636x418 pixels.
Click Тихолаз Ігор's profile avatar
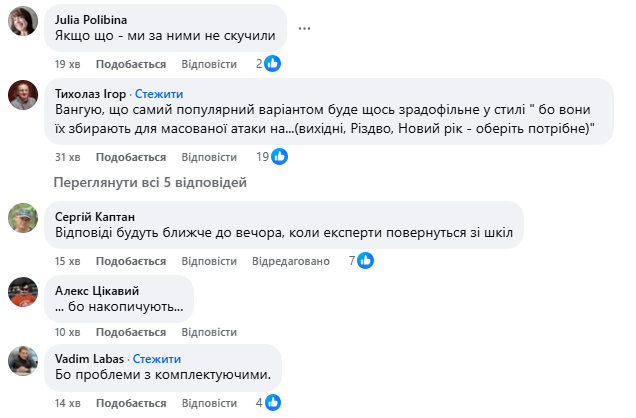[x=24, y=95]
